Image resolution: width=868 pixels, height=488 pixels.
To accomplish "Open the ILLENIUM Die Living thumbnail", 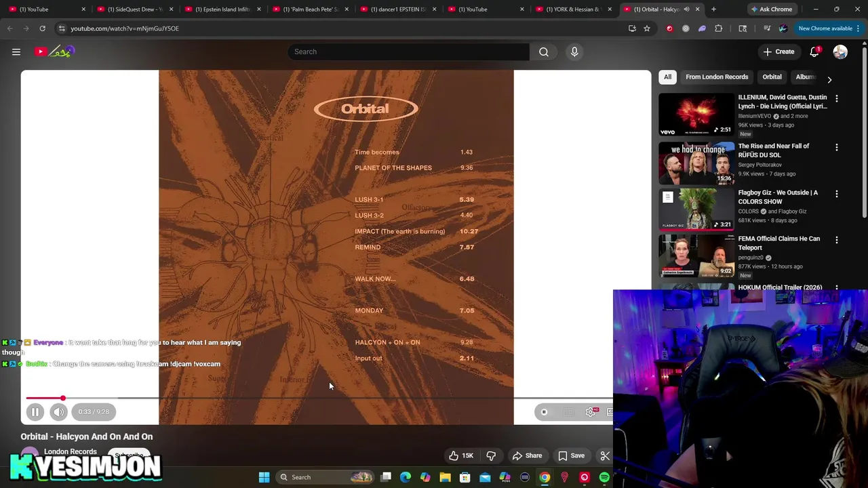I will [696, 115].
